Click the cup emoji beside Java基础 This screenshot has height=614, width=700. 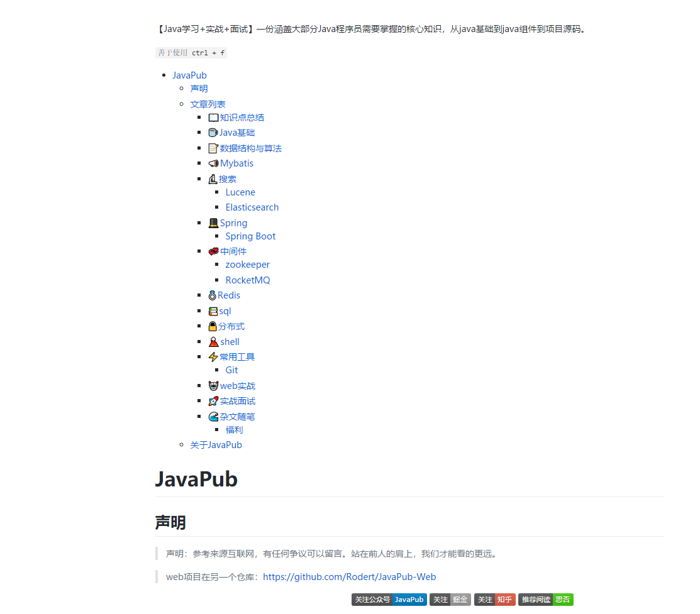click(x=213, y=133)
